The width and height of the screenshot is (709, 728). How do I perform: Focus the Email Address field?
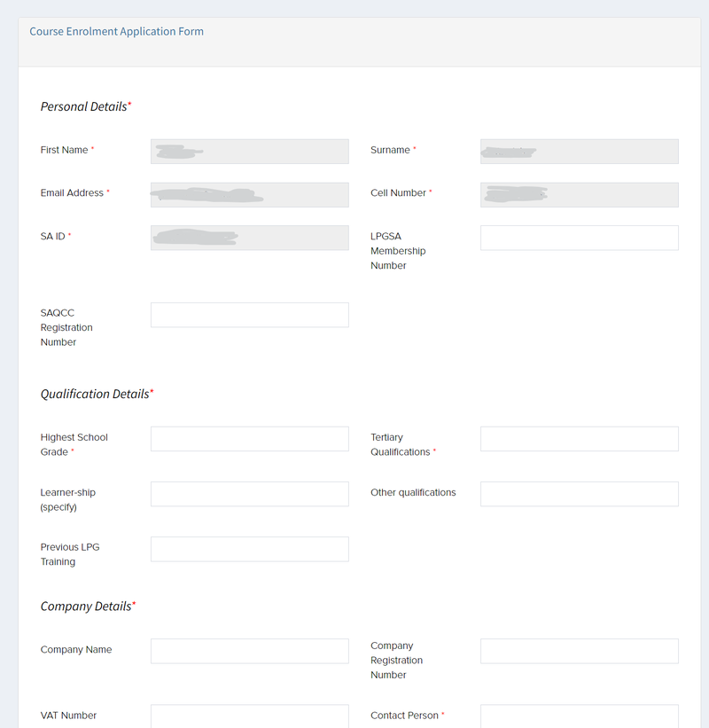point(249,194)
